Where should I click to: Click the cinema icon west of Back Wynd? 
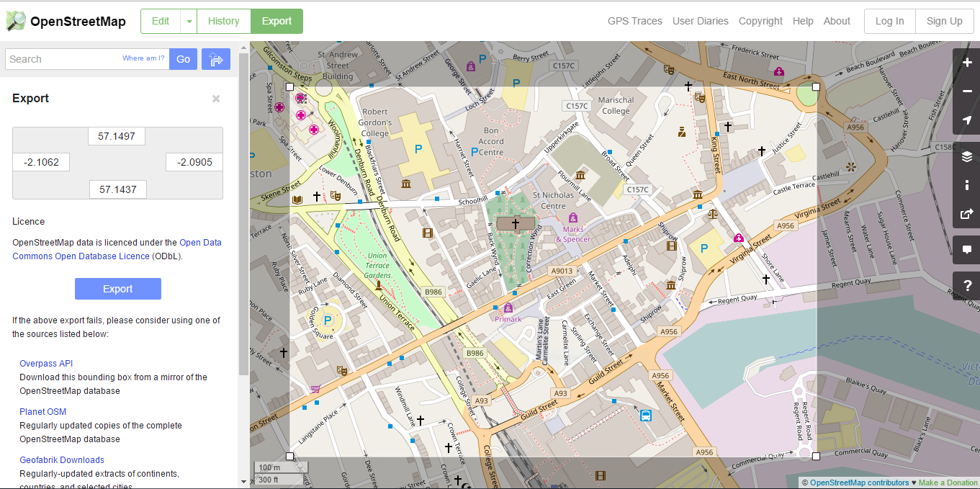(x=428, y=233)
